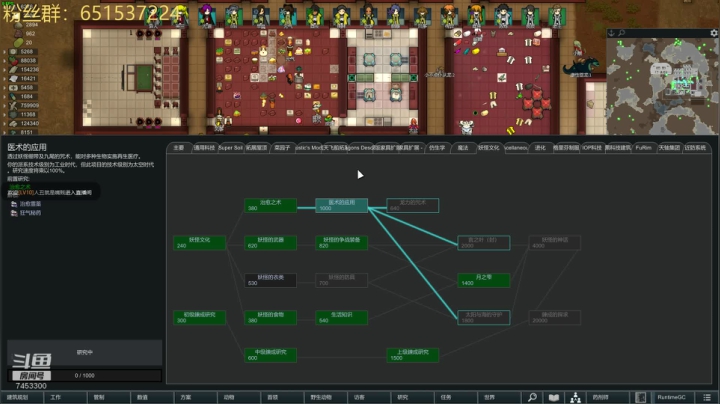Expand the 154236 resource category
The width and height of the screenshot is (720, 404).
click(5, 70)
